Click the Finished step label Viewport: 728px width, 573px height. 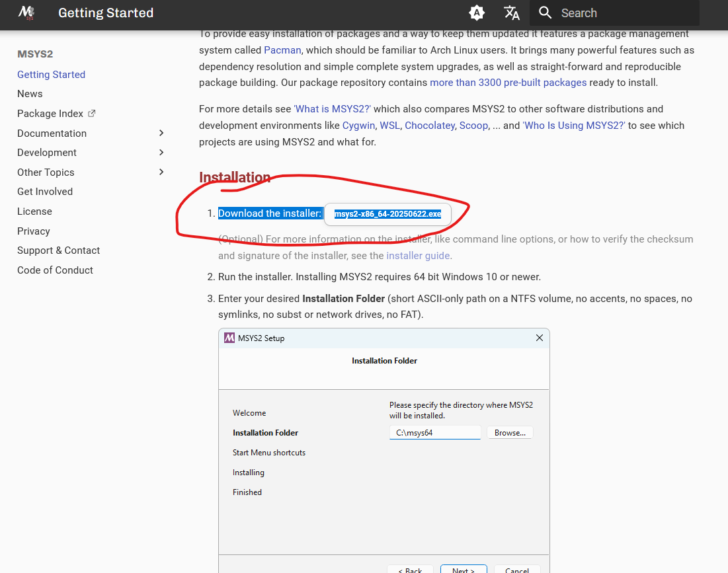pos(247,492)
